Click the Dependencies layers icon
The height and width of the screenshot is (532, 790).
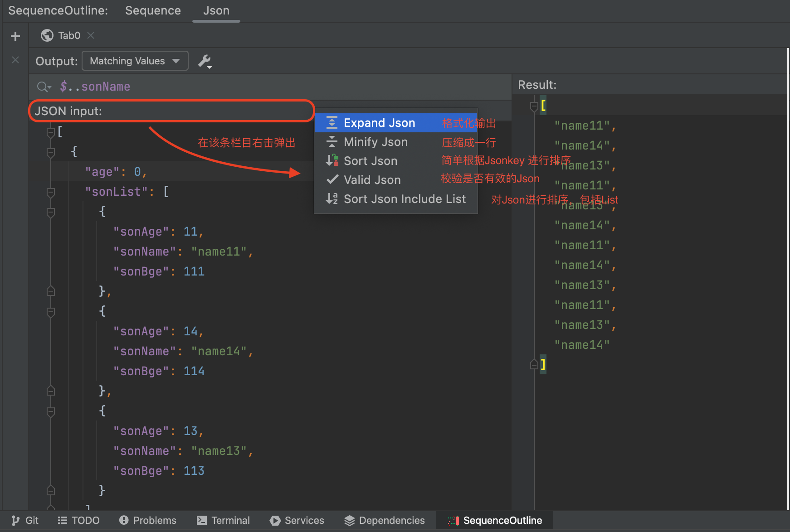pos(349,521)
